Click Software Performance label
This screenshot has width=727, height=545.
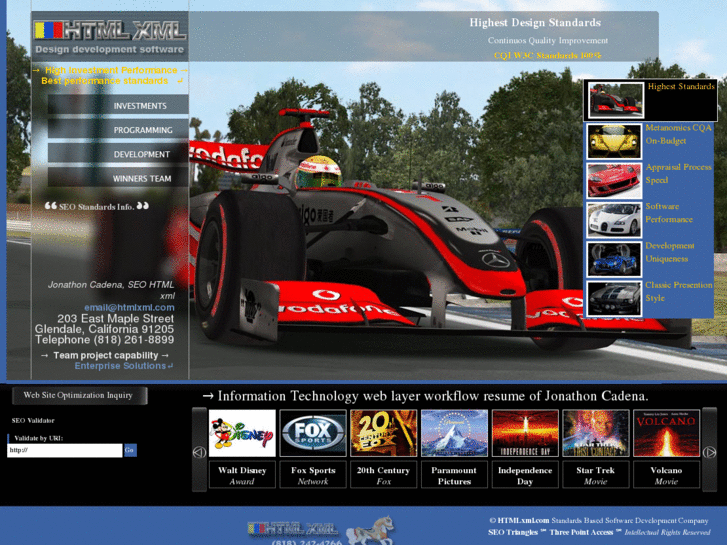pyautogui.click(x=669, y=213)
